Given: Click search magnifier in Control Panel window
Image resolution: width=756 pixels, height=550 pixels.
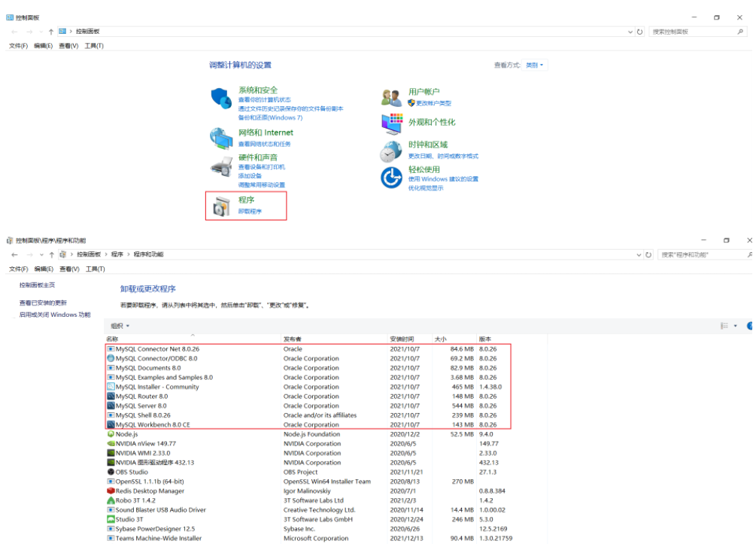Looking at the screenshot, I should pyautogui.click(x=740, y=32).
